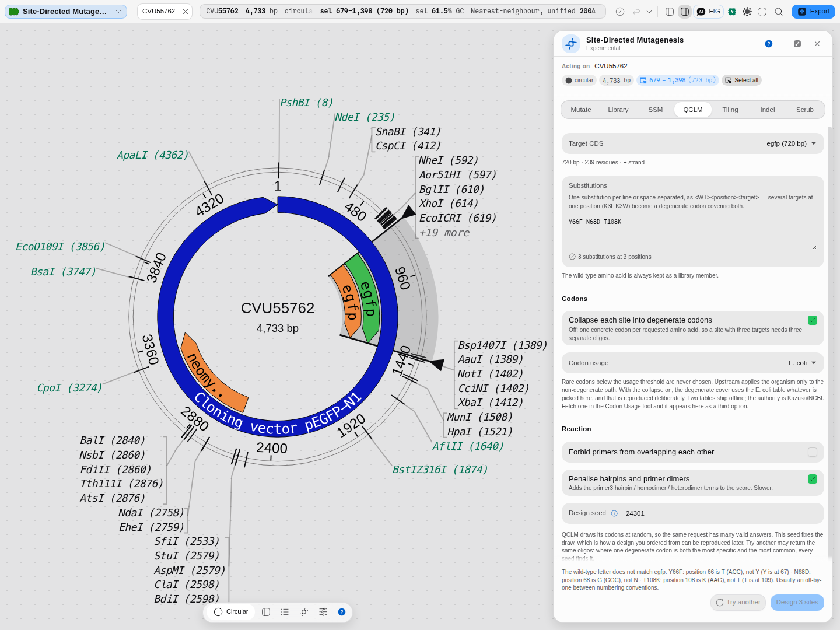The width and height of the screenshot is (840, 630).
Task: Click the Select all chip
Action: tap(741, 80)
